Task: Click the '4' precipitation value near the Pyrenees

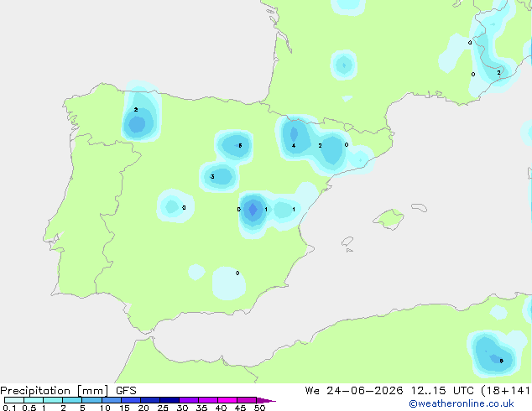Action: coord(294,145)
